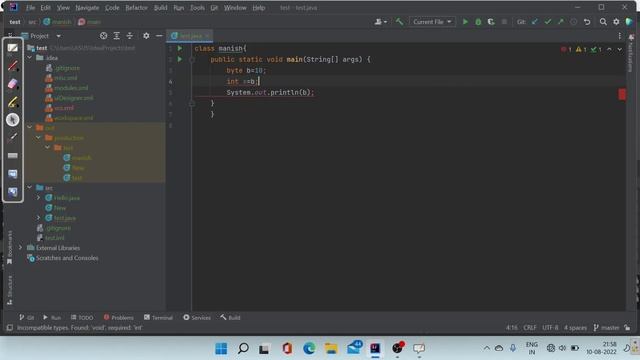Open the Run tool window tab
The image size is (640, 360).
tap(52, 317)
